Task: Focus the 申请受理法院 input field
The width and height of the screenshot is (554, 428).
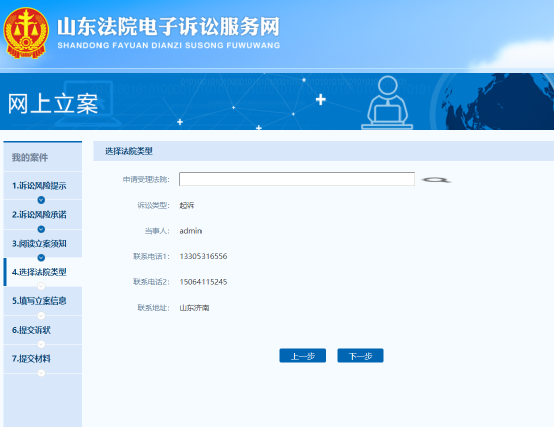Action: tap(297, 179)
